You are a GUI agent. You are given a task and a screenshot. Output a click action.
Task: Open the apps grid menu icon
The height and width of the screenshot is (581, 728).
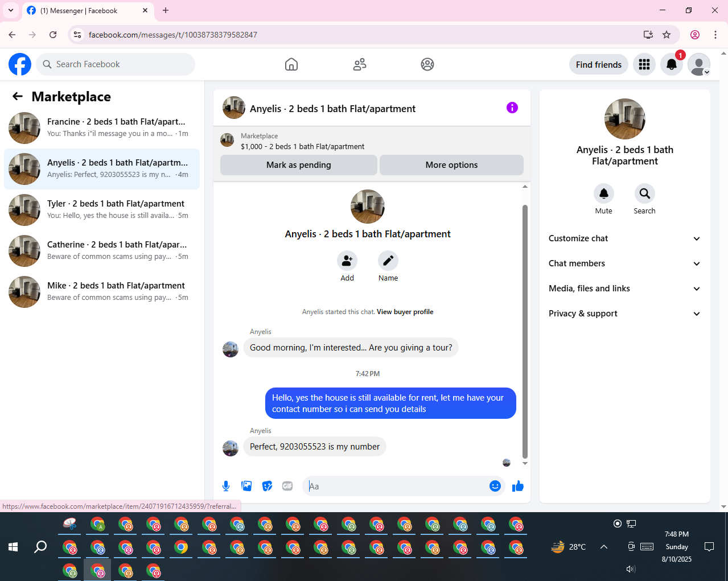coord(644,64)
